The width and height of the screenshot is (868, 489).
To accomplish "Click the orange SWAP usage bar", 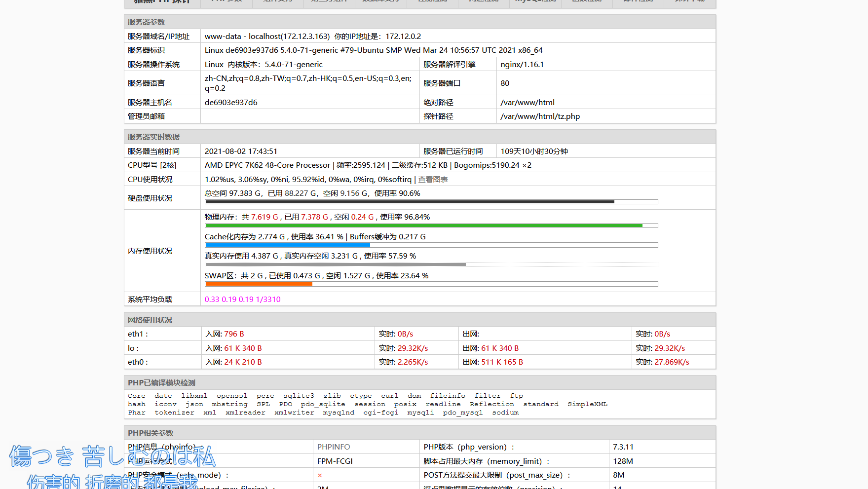I will click(431, 284).
